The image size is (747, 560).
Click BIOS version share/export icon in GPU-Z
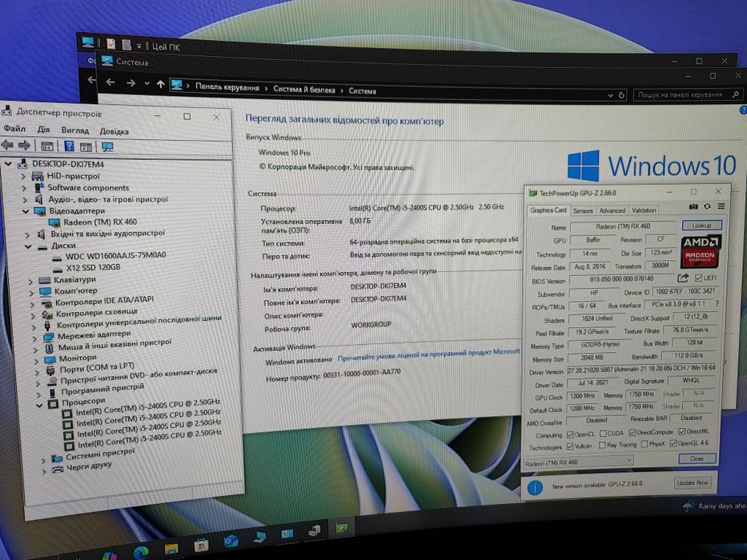(683, 278)
